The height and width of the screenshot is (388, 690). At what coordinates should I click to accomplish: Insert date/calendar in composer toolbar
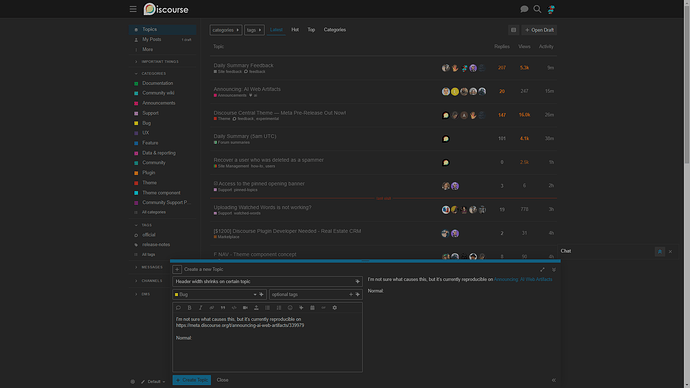point(312,307)
